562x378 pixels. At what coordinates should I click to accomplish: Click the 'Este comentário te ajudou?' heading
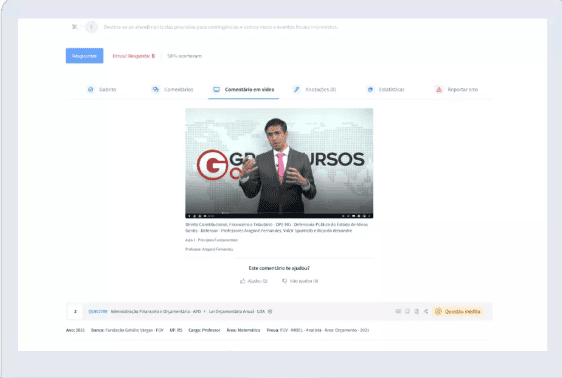tap(279, 268)
